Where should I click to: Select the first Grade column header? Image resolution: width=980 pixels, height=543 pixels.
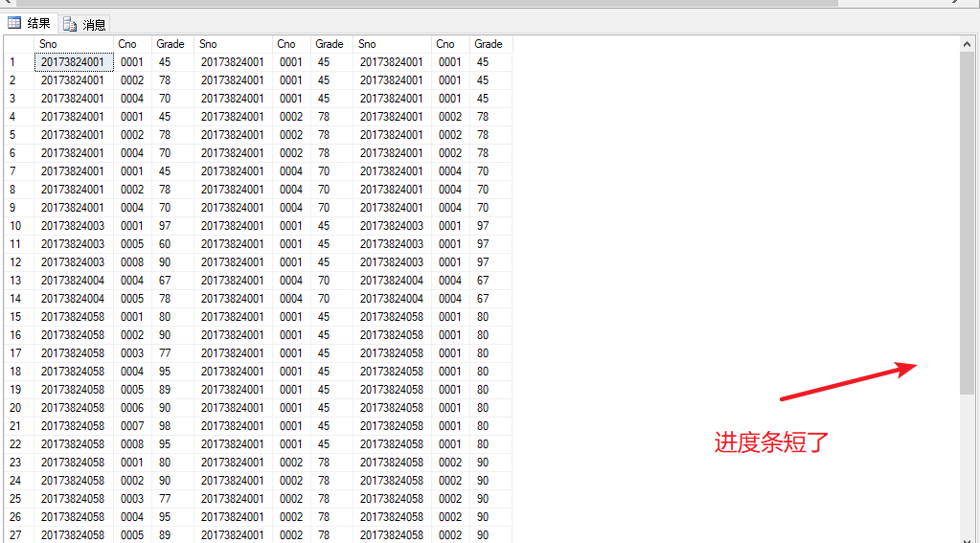[173, 44]
